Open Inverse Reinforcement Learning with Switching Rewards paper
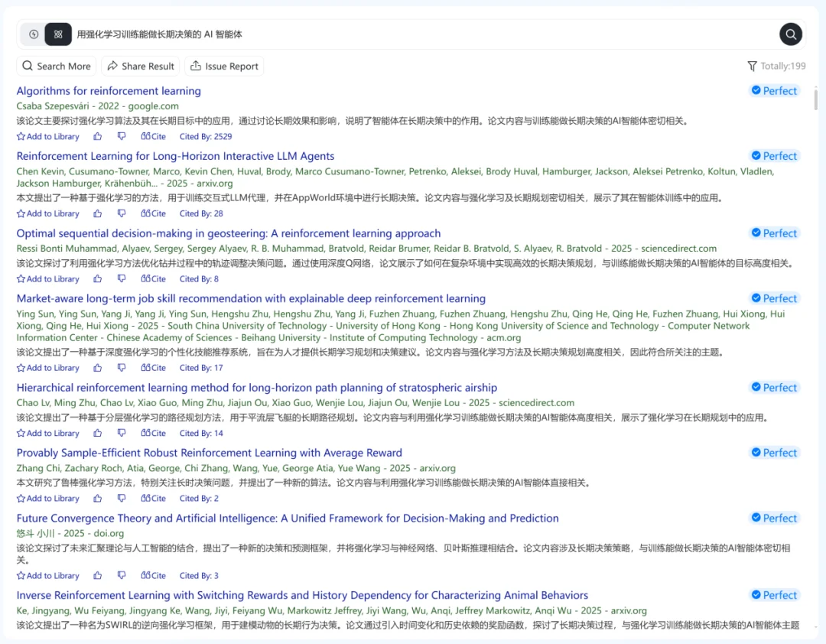Image resolution: width=826 pixels, height=644 pixels. click(302, 595)
